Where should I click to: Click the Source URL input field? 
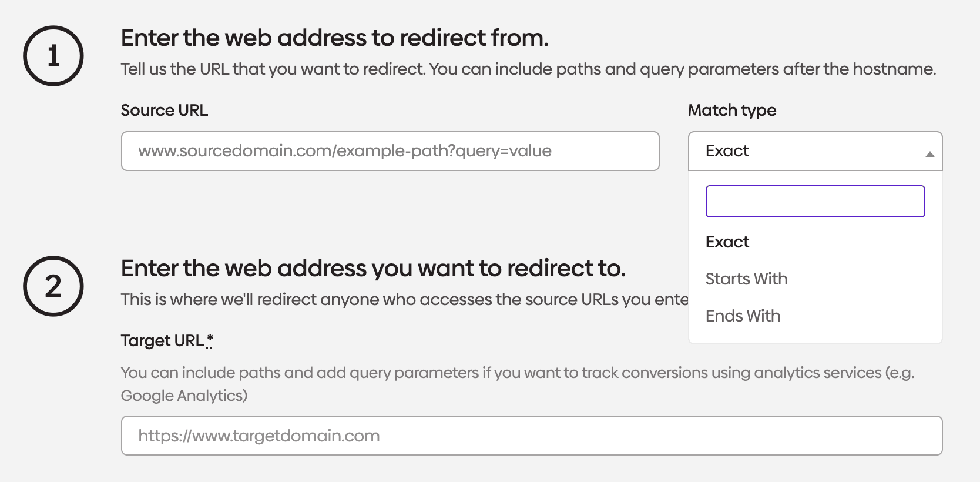pos(390,151)
